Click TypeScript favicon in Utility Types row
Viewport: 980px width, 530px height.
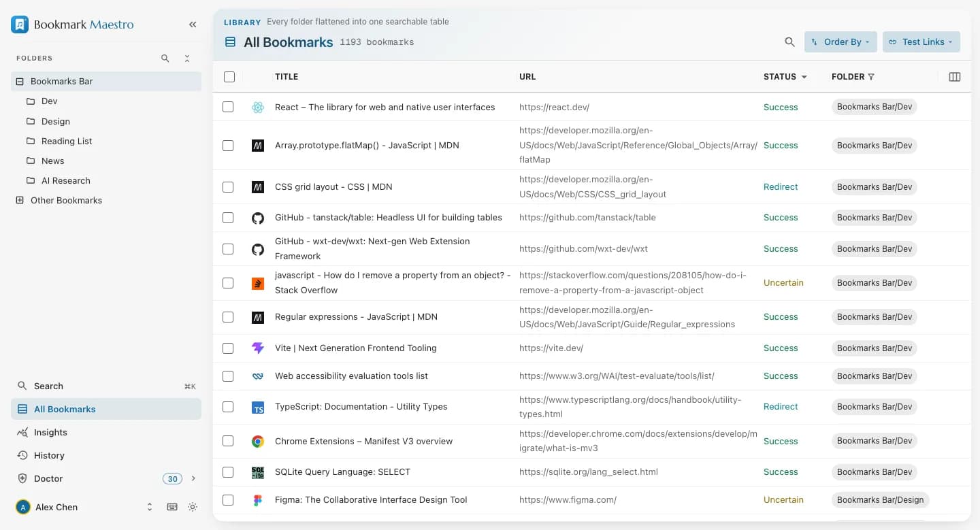[x=257, y=407]
